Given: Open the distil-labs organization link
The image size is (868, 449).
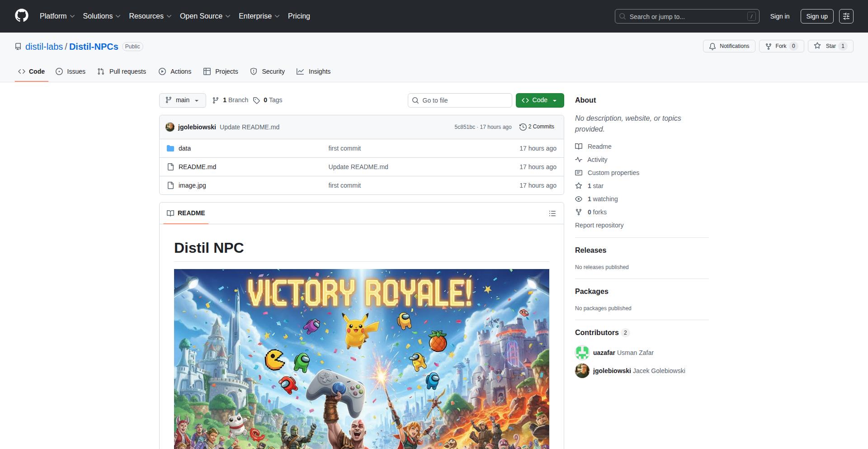Looking at the screenshot, I should pos(44,47).
